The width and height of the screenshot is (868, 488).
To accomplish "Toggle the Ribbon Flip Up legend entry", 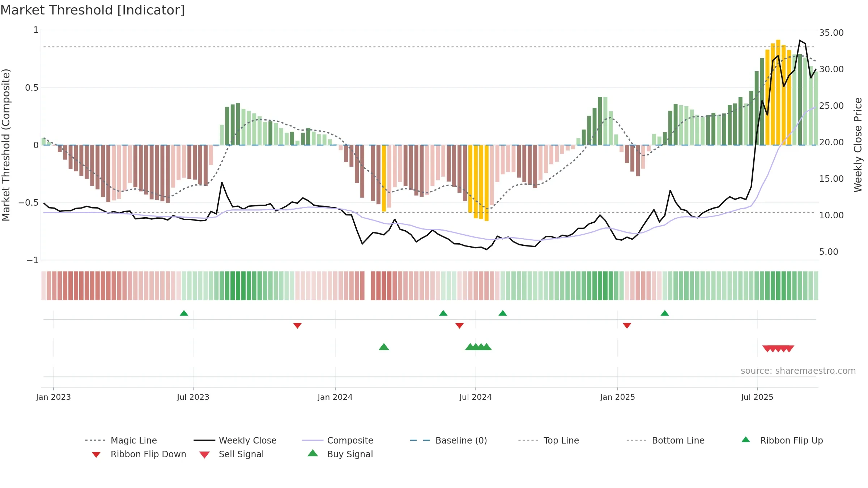I will [782, 440].
